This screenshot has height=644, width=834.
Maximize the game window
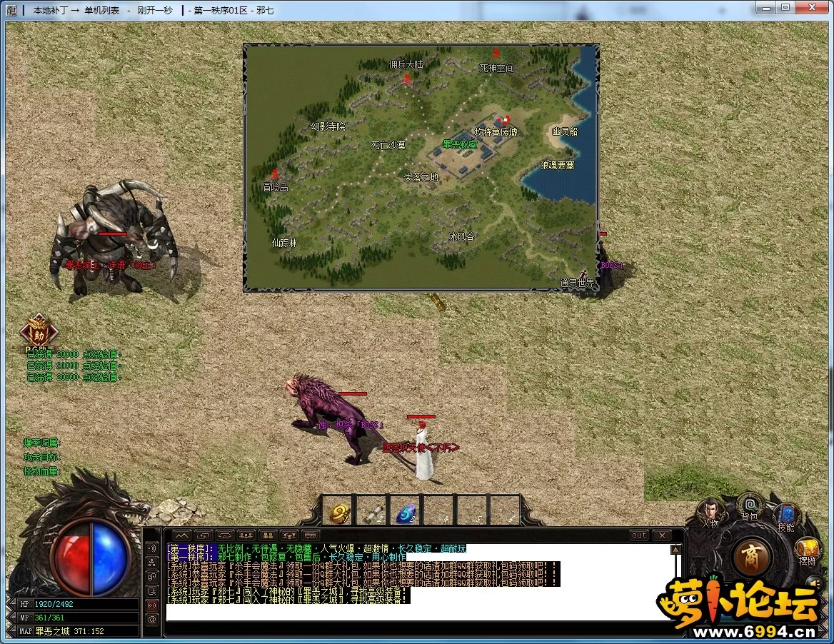click(x=785, y=7)
